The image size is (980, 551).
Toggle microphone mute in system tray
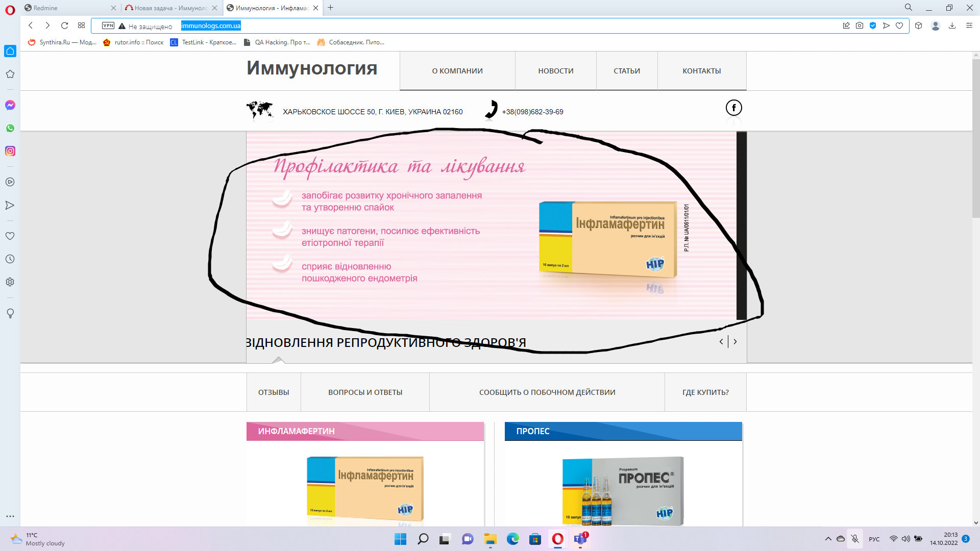pos(855,539)
